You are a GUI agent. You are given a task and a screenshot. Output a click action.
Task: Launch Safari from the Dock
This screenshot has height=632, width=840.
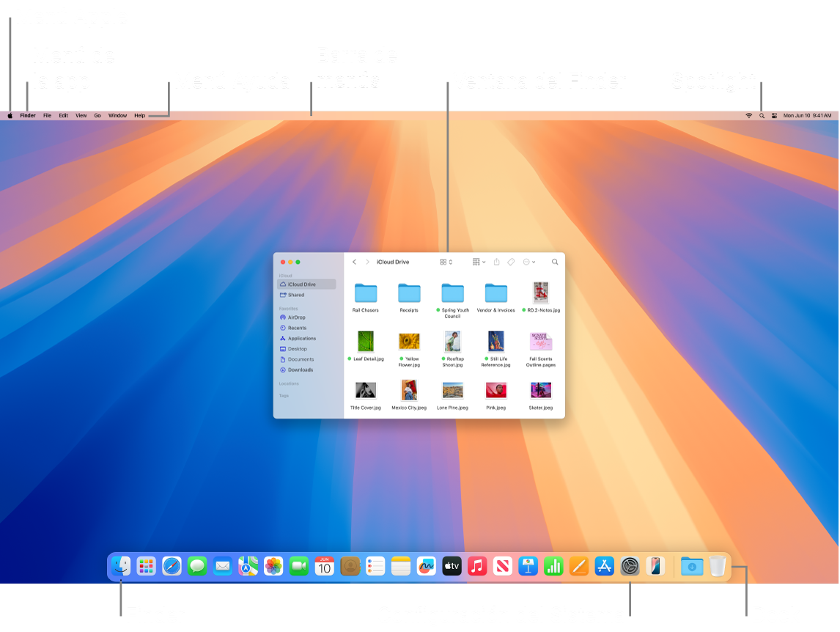click(172, 566)
